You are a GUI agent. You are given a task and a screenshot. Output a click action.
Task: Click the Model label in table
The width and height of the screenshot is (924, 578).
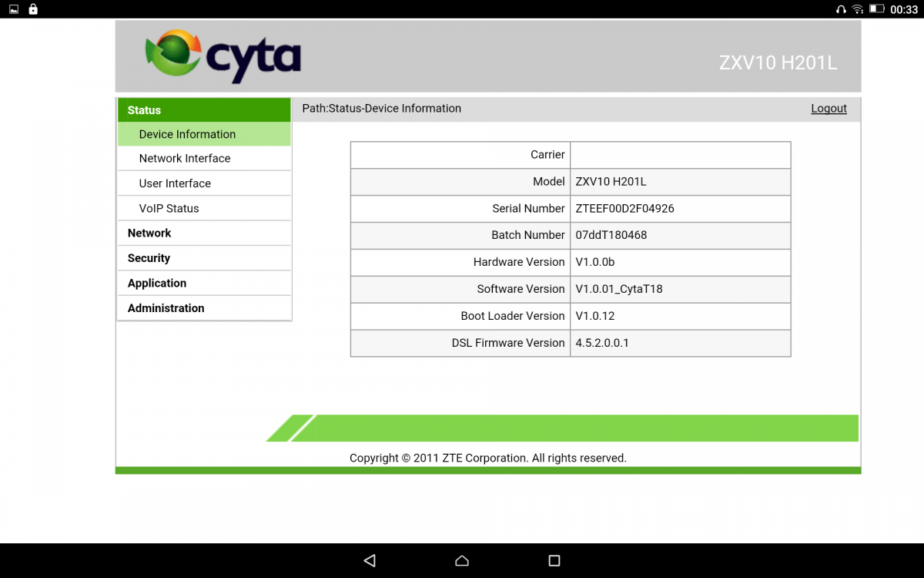point(549,182)
